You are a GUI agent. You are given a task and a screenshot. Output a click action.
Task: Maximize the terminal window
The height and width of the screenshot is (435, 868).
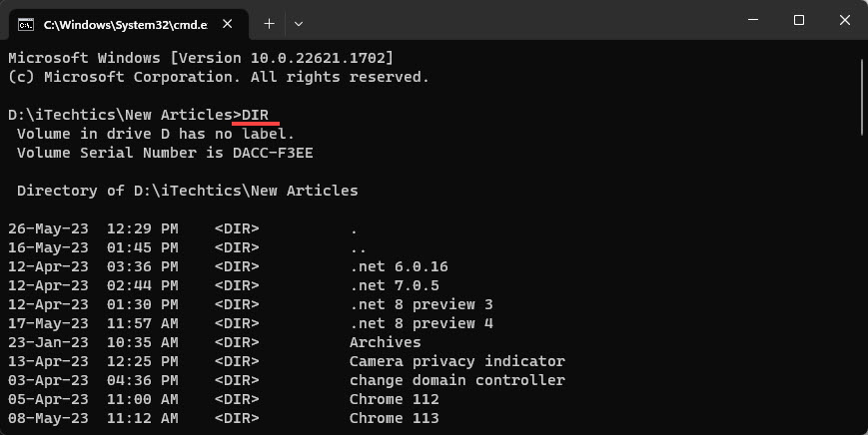coord(799,20)
